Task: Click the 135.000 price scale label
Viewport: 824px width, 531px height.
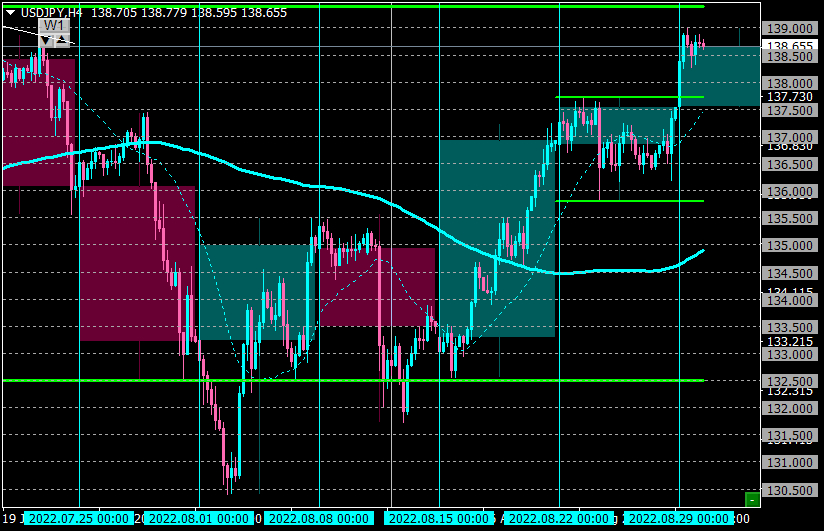Action: pyautogui.click(x=789, y=246)
